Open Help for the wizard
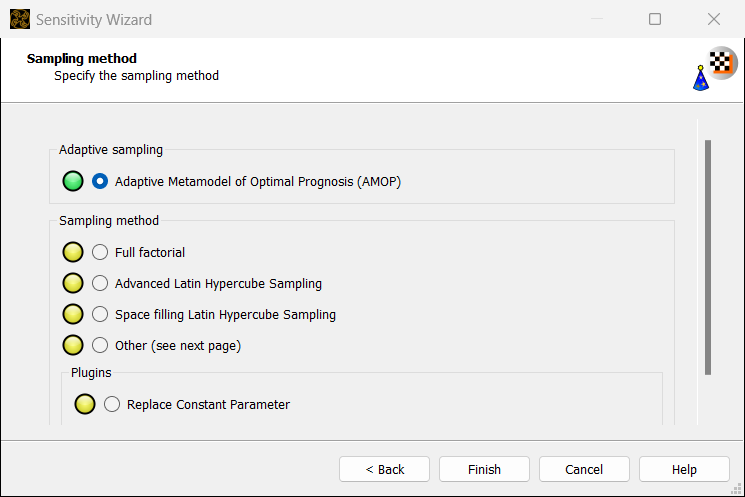The image size is (745, 497). pyautogui.click(x=684, y=469)
